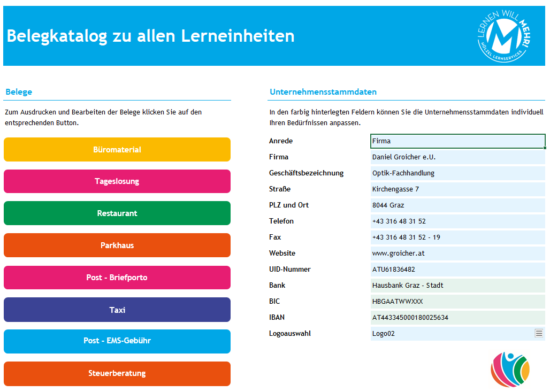Screen dimensions: 550x392
Task: Click the Fax label
Action: click(x=275, y=237)
